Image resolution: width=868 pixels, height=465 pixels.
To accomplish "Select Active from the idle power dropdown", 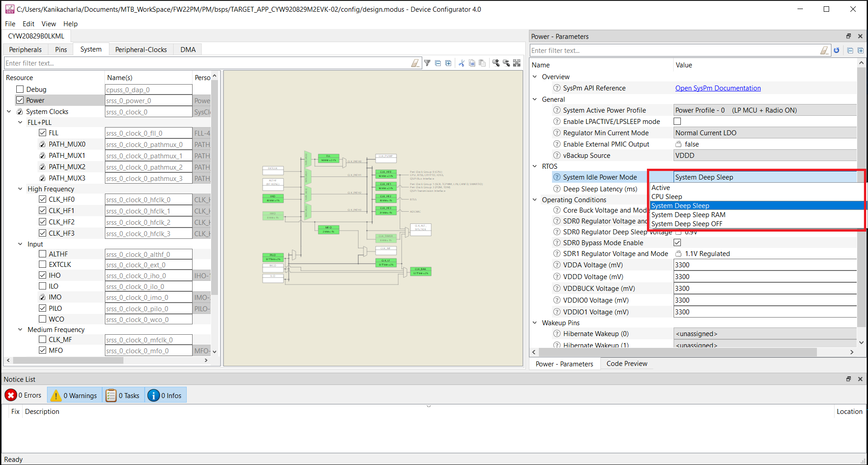I will [757, 187].
